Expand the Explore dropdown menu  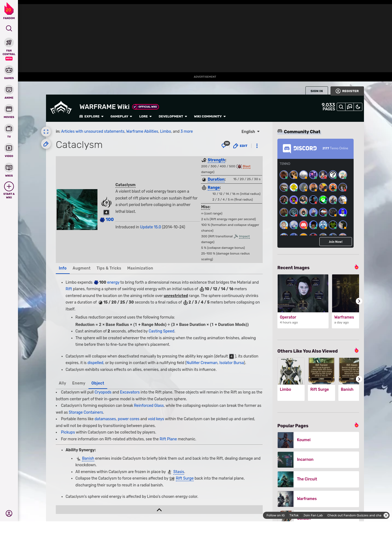[x=91, y=116]
